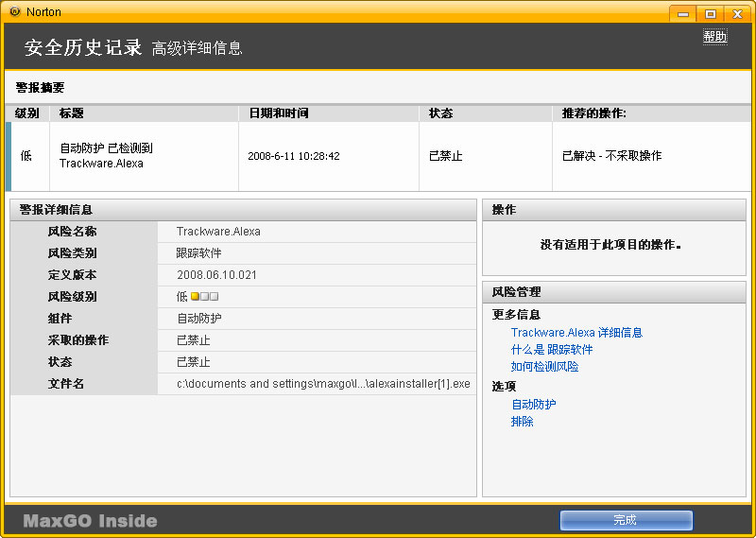756x538 pixels.
Task: Click the 完成 button
Action: coord(626,520)
